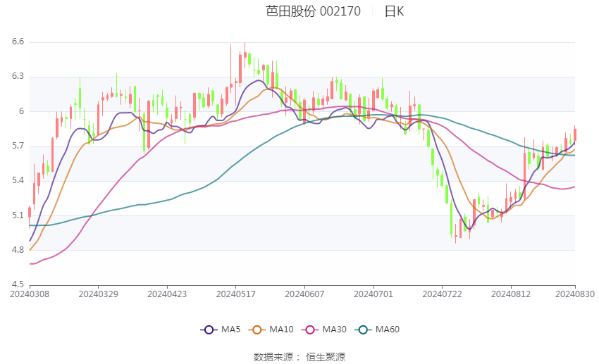599x364 pixels.
Task: Click the 芭田股份 002170 stock title
Action: [314, 11]
